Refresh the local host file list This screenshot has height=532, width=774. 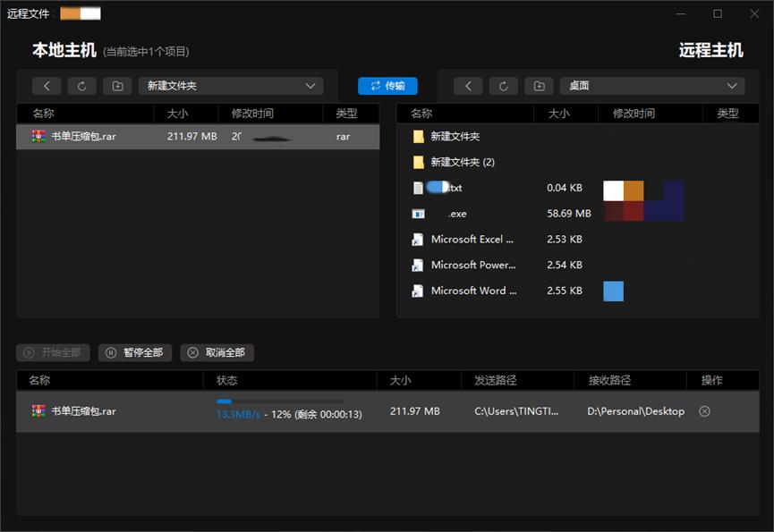pyautogui.click(x=82, y=86)
